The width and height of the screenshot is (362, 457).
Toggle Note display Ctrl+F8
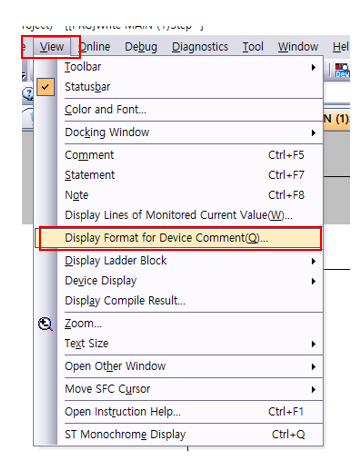click(179, 195)
